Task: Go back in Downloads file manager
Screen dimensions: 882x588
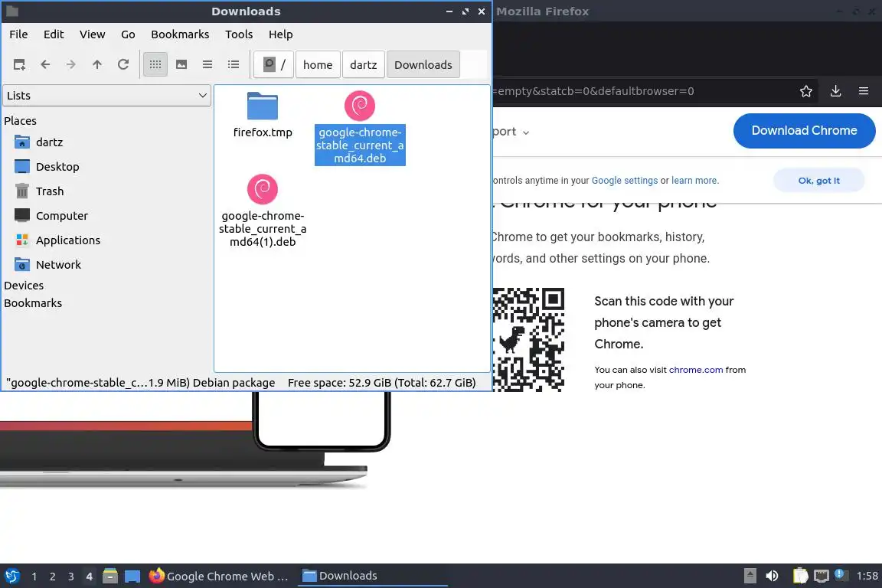Action: (x=46, y=65)
